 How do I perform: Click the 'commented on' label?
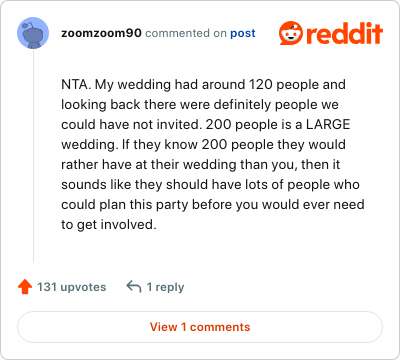[x=186, y=33]
